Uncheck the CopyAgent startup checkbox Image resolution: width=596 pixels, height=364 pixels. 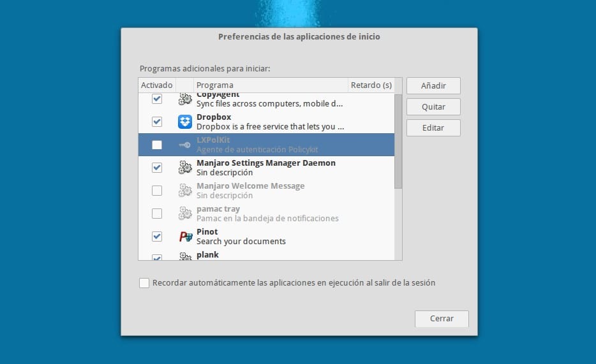tap(156, 99)
